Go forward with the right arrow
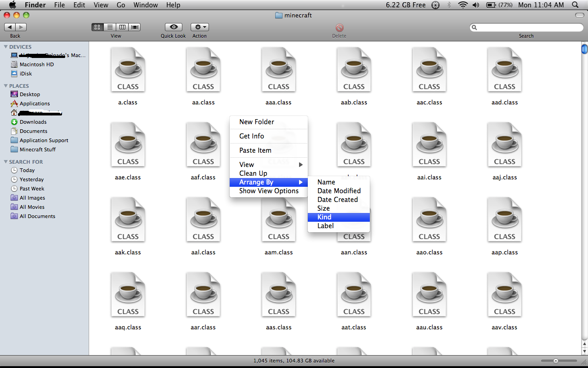 21,27
